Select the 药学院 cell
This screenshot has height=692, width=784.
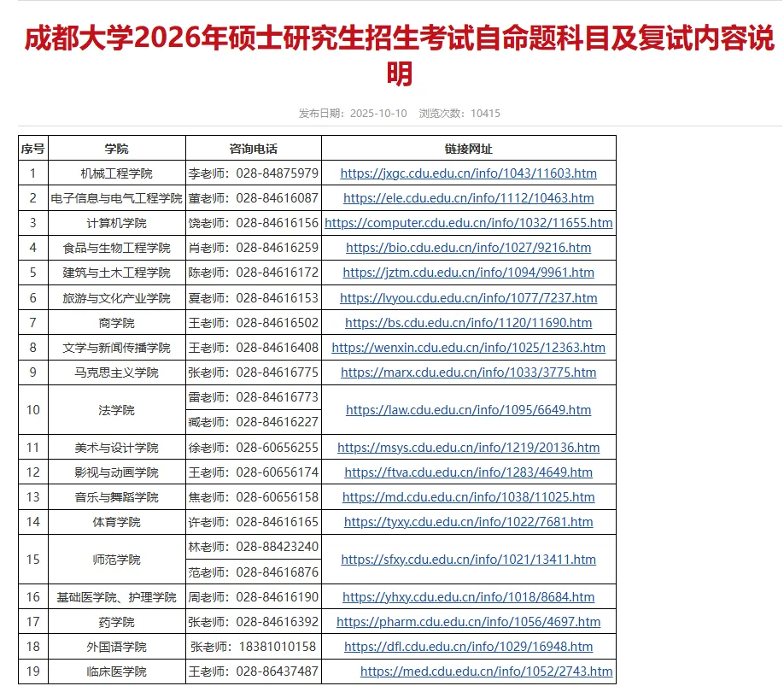(x=116, y=622)
